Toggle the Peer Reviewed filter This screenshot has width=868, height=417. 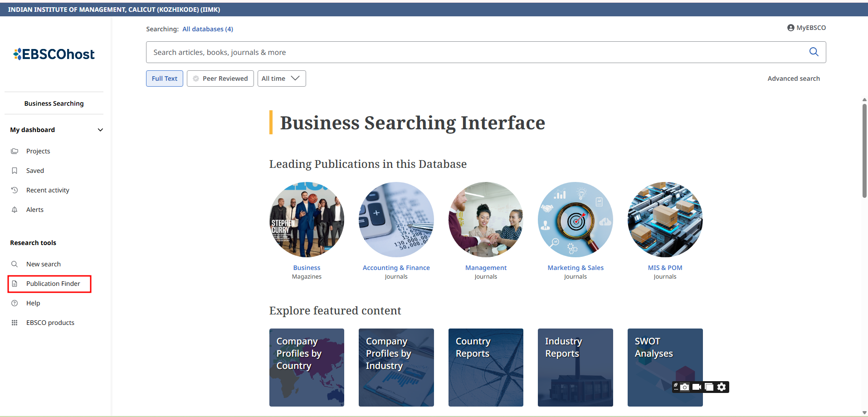[220, 78]
